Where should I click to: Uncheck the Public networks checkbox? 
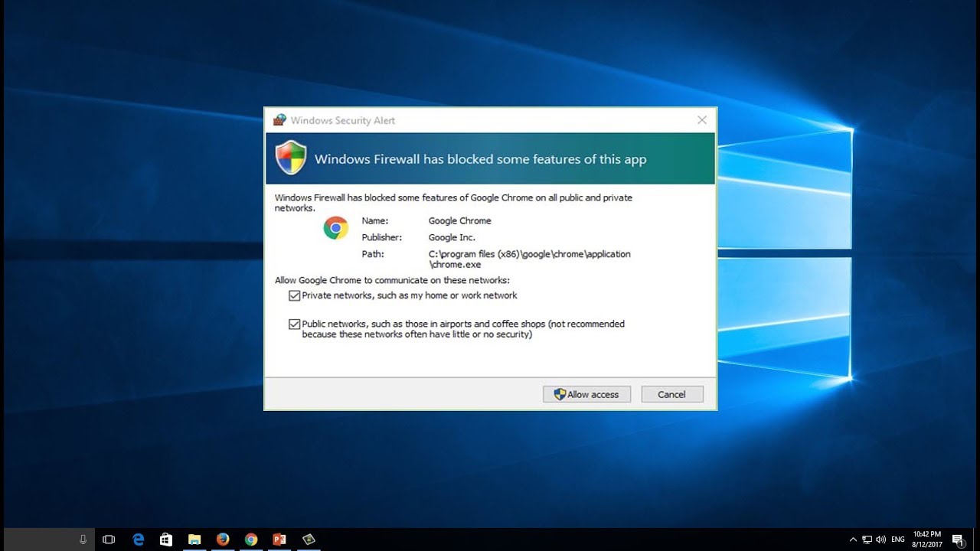294,324
